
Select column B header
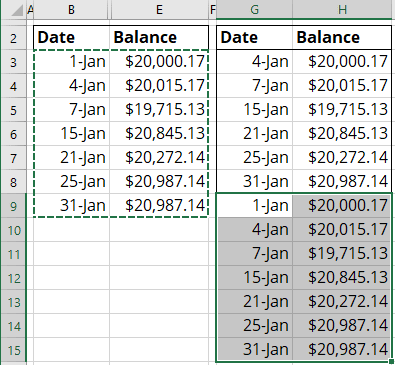click(x=71, y=10)
